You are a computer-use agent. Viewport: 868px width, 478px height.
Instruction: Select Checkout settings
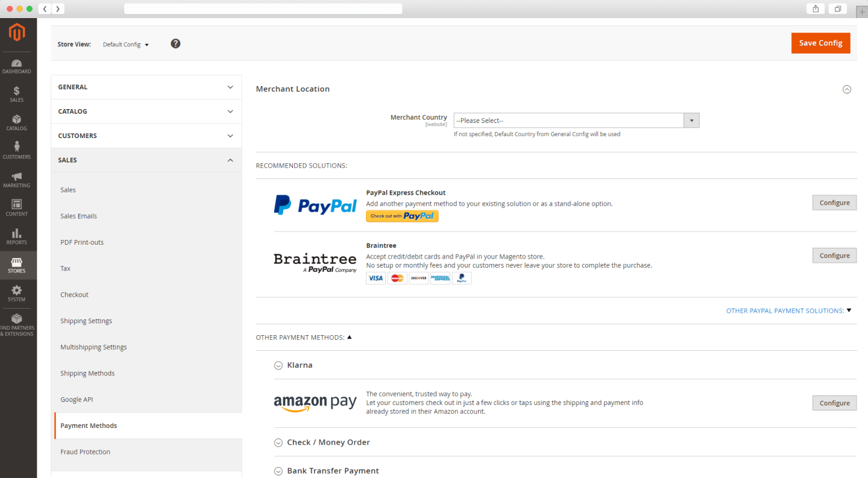pos(74,295)
